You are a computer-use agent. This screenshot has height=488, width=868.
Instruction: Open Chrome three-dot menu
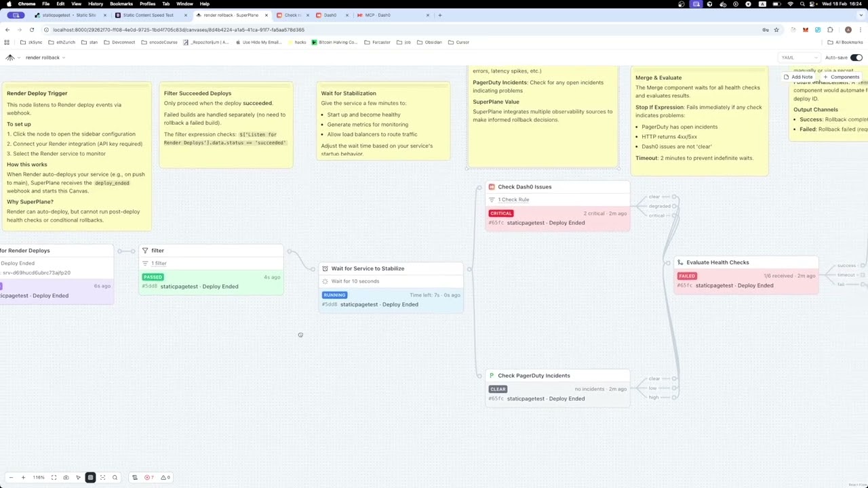[x=861, y=30]
